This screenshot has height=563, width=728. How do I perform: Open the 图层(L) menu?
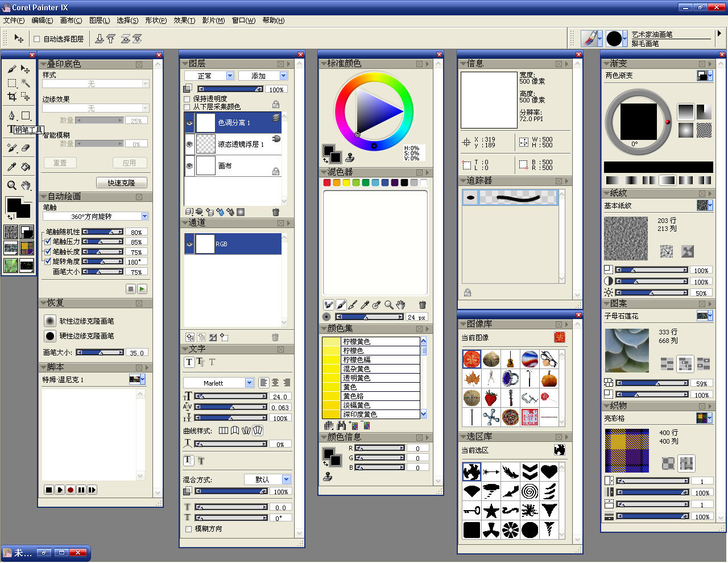point(100,20)
